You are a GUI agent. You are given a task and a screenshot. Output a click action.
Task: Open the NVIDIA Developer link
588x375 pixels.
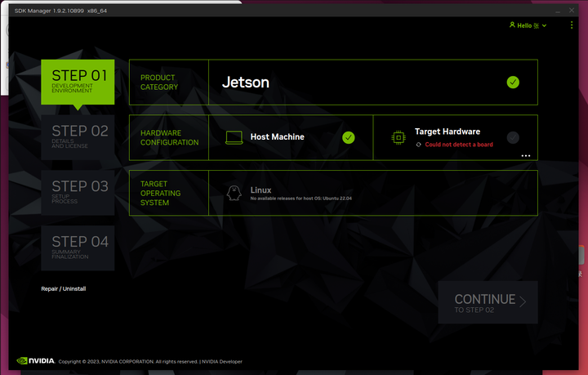click(222, 361)
